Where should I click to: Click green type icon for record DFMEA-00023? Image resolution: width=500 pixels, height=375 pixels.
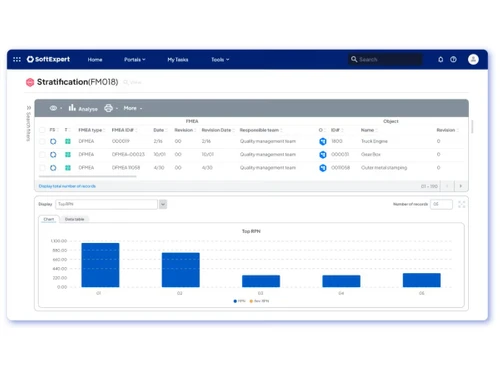(x=68, y=155)
